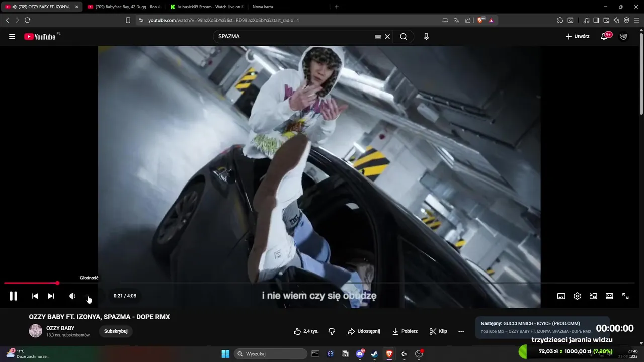The image size is (644, 362).
Task: Toggle the browser sidebar panel
Action: coord(596,20)
